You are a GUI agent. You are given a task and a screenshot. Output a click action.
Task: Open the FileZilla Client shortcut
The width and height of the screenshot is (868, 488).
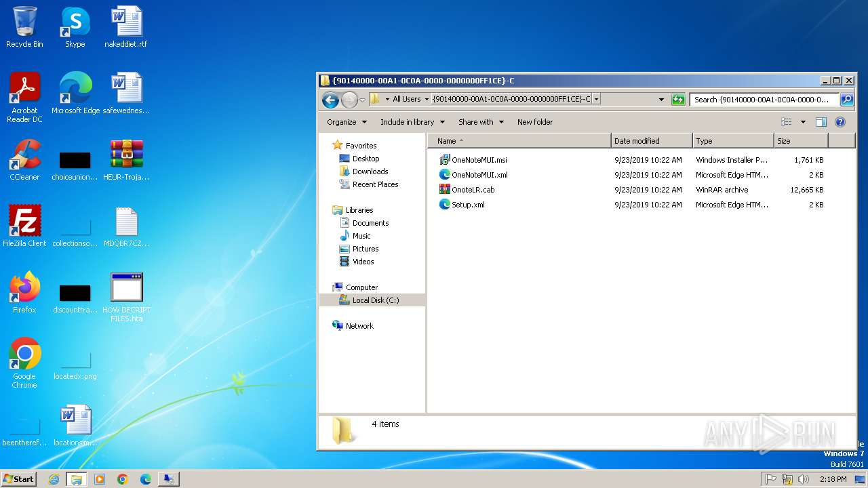pos(24,226)
